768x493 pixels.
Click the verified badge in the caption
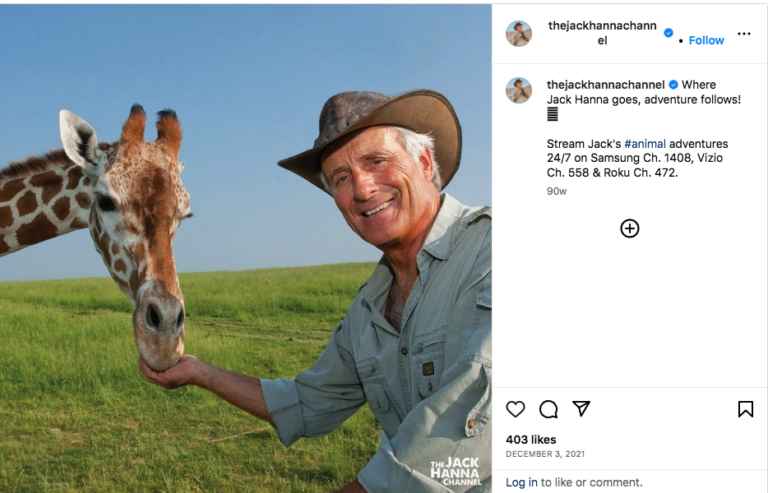(x=673, y=85)
